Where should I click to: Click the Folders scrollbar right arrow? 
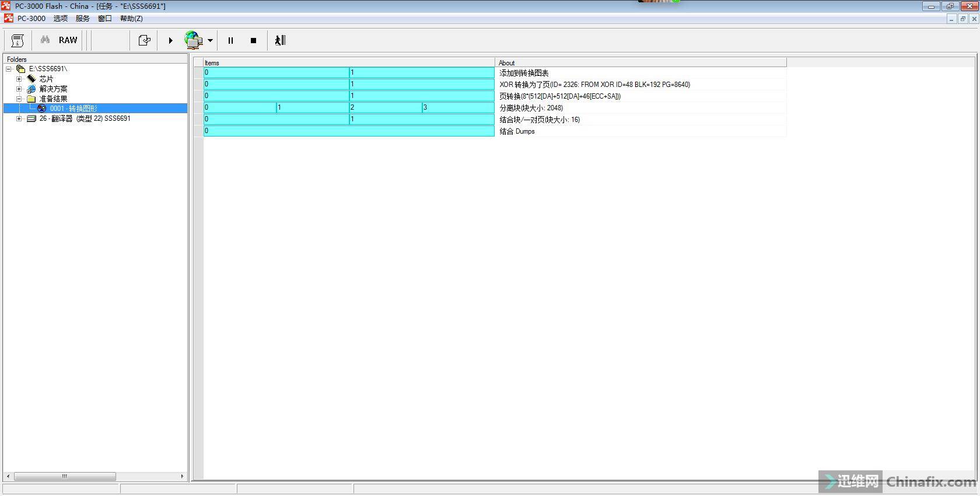click(x=182, y=476)
